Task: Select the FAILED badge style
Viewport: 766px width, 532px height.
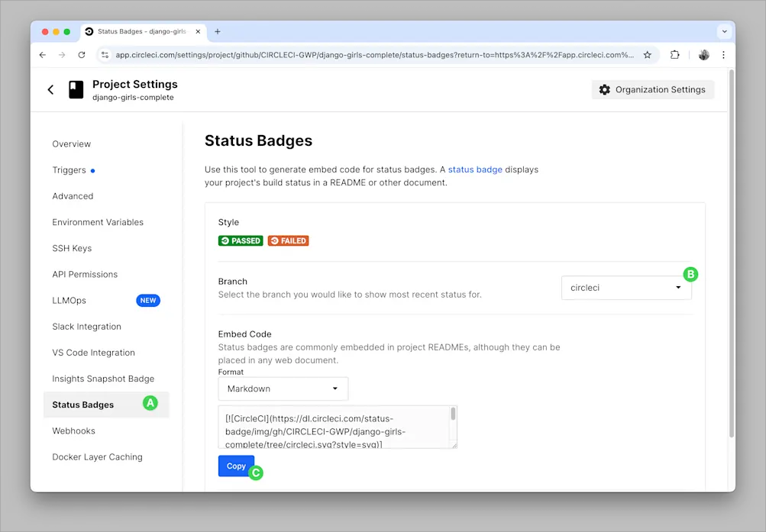Action: (288, 240)
